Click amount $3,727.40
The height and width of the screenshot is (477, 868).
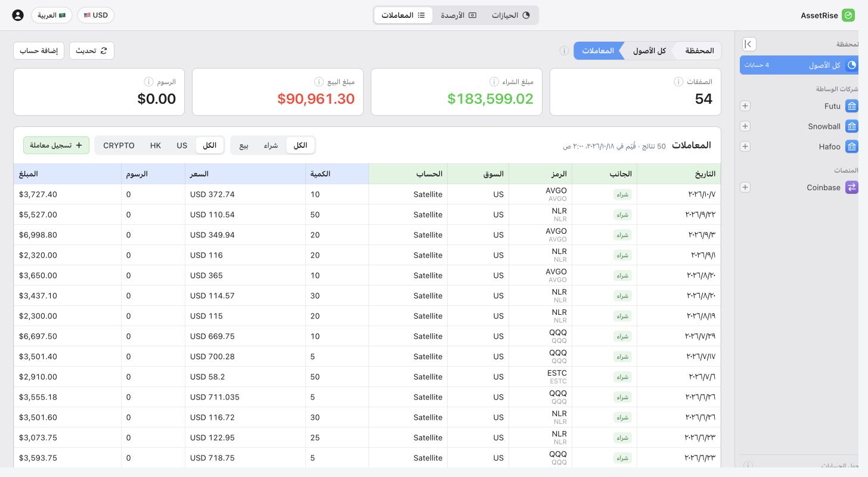pos(38,194)
